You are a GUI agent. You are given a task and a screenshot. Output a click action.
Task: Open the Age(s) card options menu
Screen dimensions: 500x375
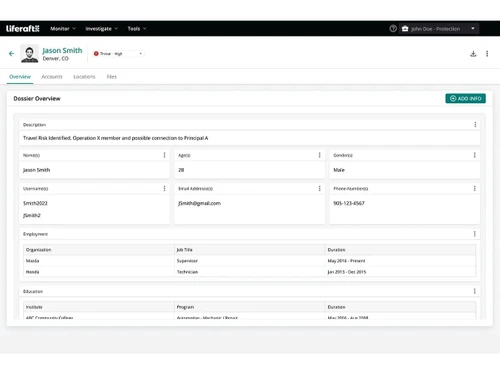[319, 155]
